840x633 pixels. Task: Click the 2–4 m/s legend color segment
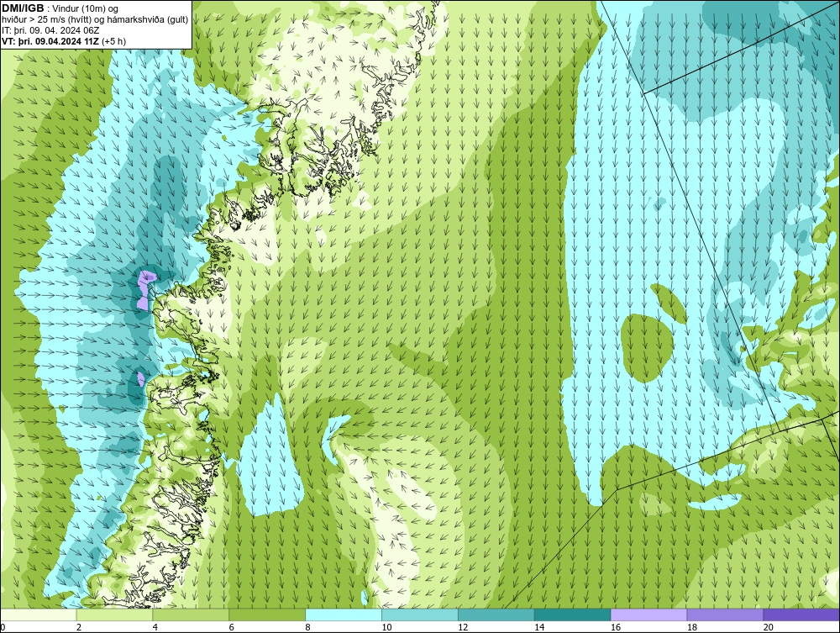coord(114,615)
